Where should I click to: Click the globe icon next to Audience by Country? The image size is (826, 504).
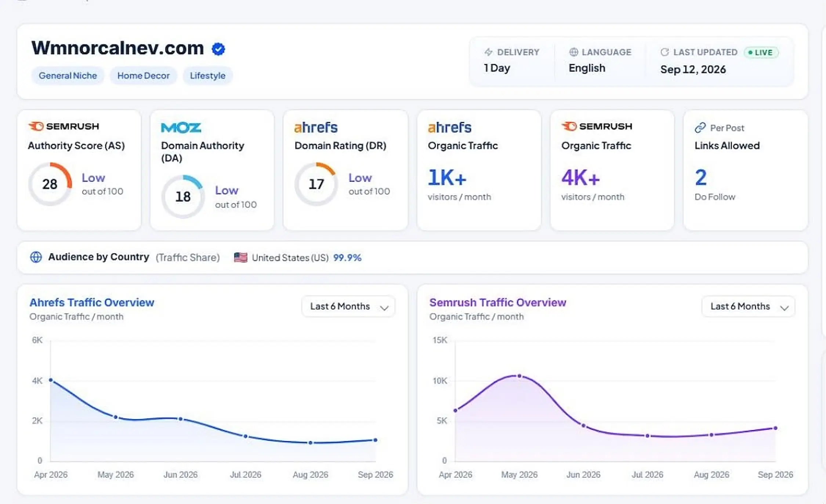(36, 257)
